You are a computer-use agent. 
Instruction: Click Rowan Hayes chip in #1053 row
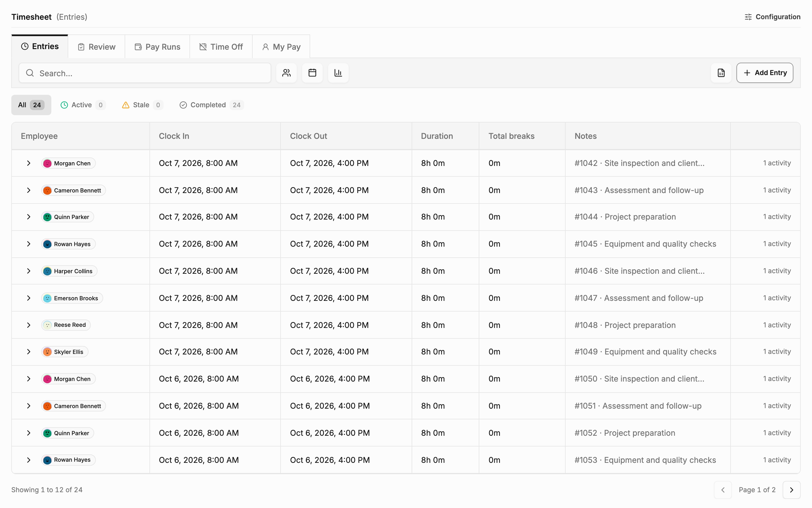(x=69, y=460)
